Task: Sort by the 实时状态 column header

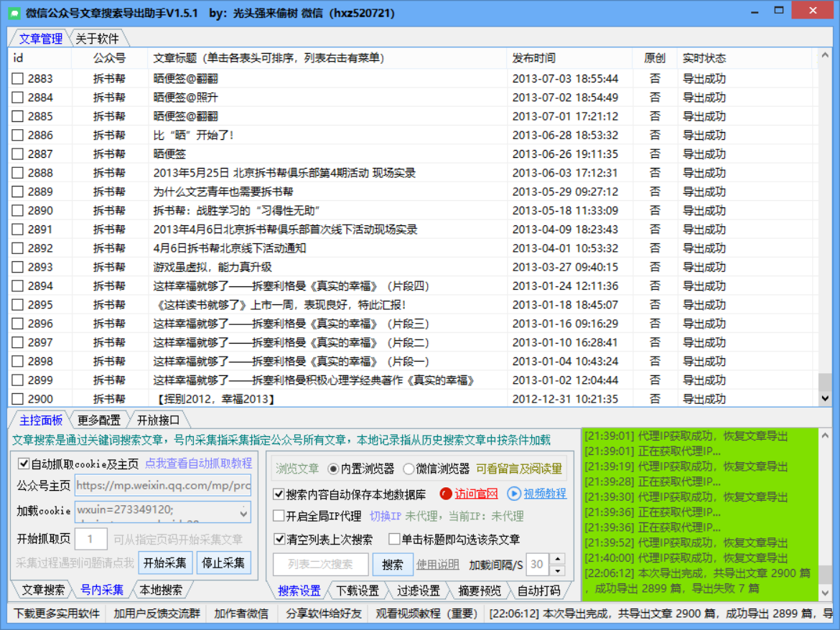Action: (x=745, y=58)
